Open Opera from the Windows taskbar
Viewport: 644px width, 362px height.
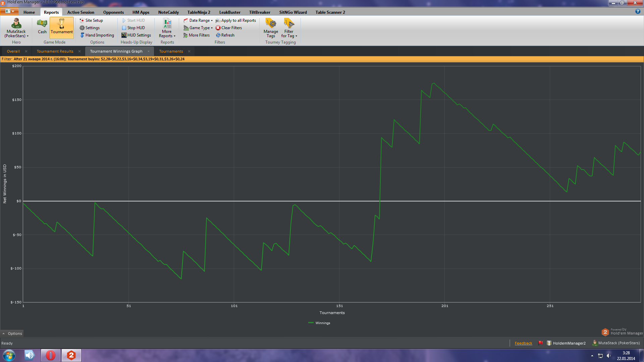click(x=51, y=355)
